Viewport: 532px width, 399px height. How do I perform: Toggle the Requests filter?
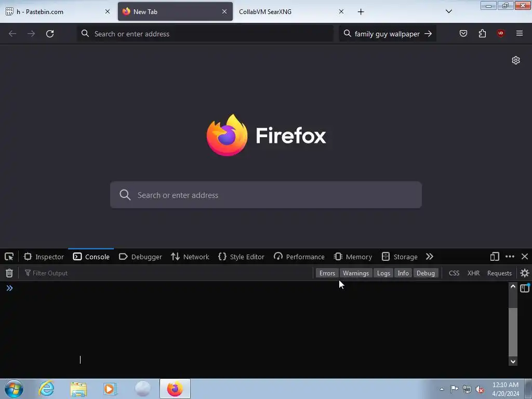499,273
